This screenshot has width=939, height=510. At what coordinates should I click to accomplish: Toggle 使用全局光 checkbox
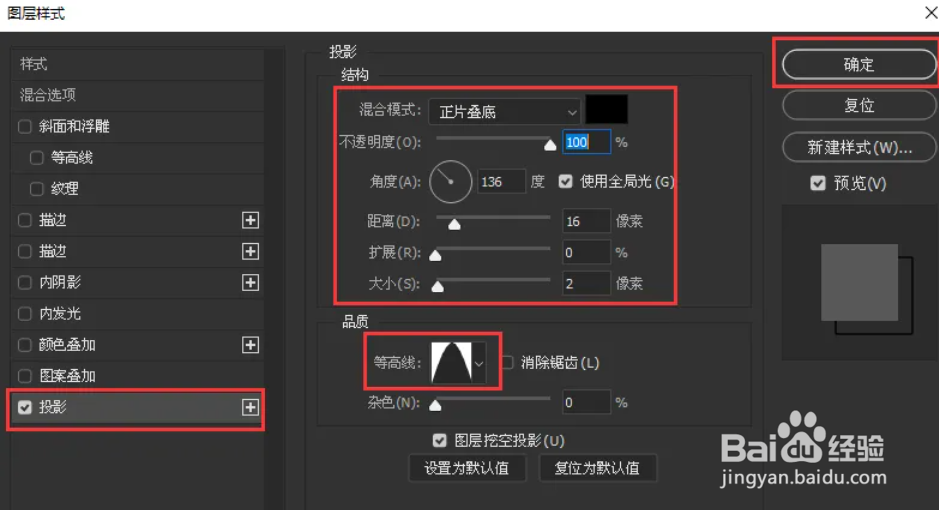(x=565, y=181)
